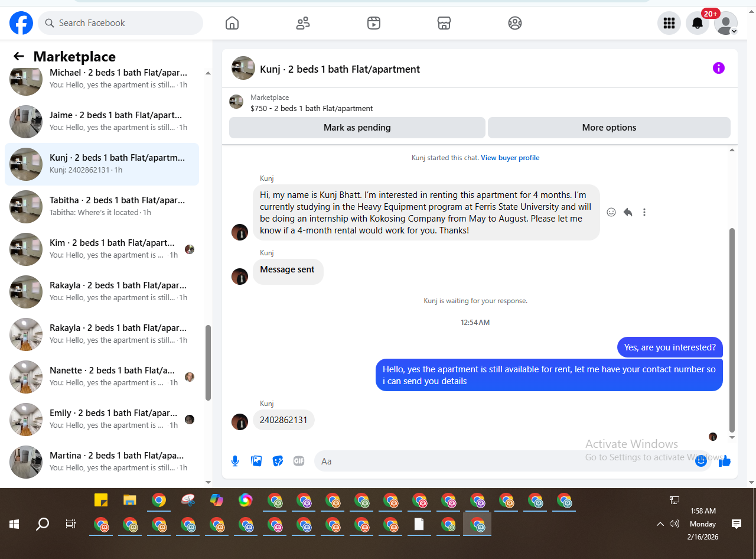Open Tabitha's conversation
Image resolution: width=756 pixels, height=559 pixels.
click(102, 207)
